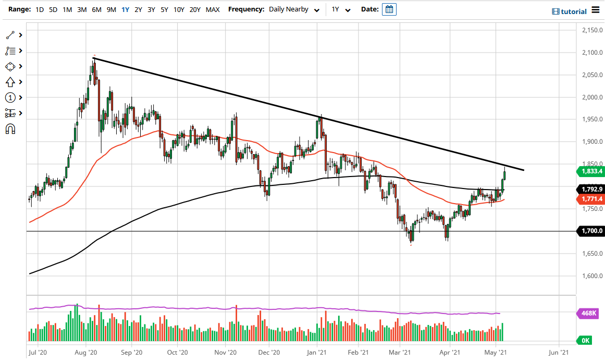Set range to MAX
605x364 pixels.
tap(213, 10)
